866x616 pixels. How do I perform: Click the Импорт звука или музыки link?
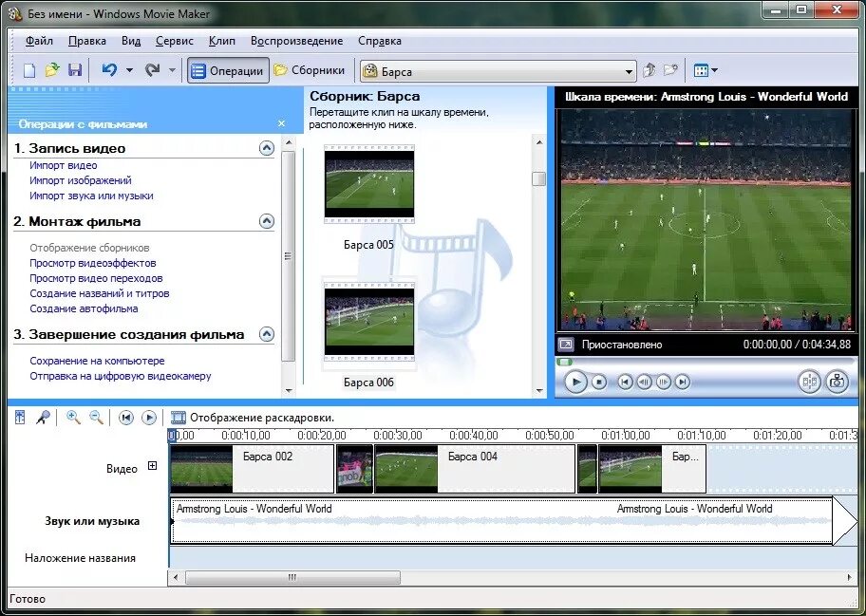[x=92, y=196]
